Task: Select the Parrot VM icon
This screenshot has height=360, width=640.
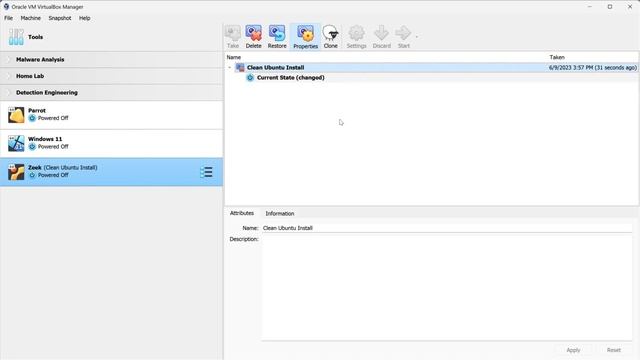Action: coord(16,115)
